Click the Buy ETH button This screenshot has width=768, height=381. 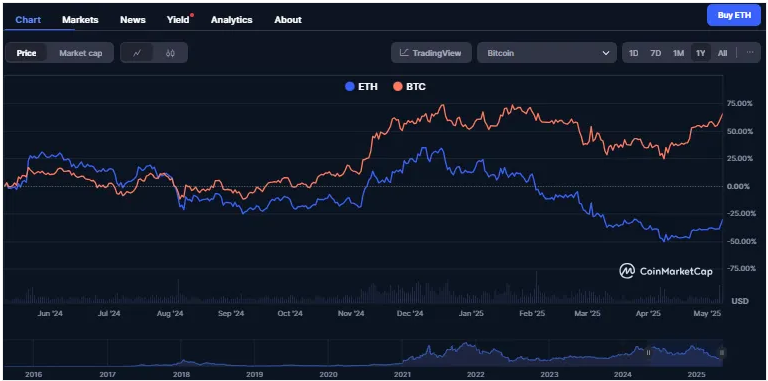point(734,15)
